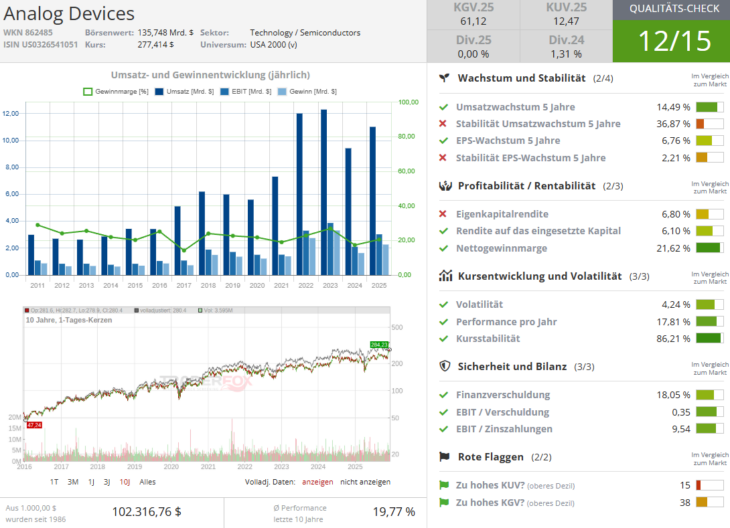Click the chart icon beside Kursentwicklung und Volatilität
This screenshot has width=730, height=528.
click(x=444, y=276)
